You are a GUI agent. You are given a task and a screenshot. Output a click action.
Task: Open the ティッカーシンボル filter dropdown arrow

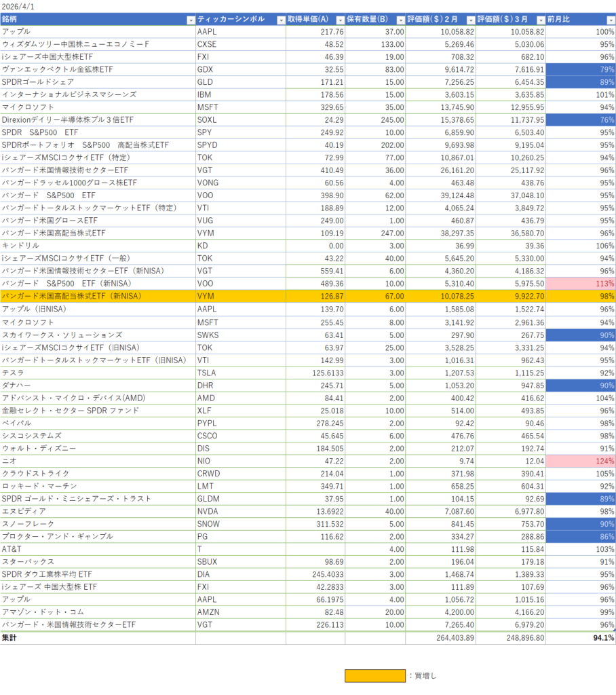tap(281, 20)
